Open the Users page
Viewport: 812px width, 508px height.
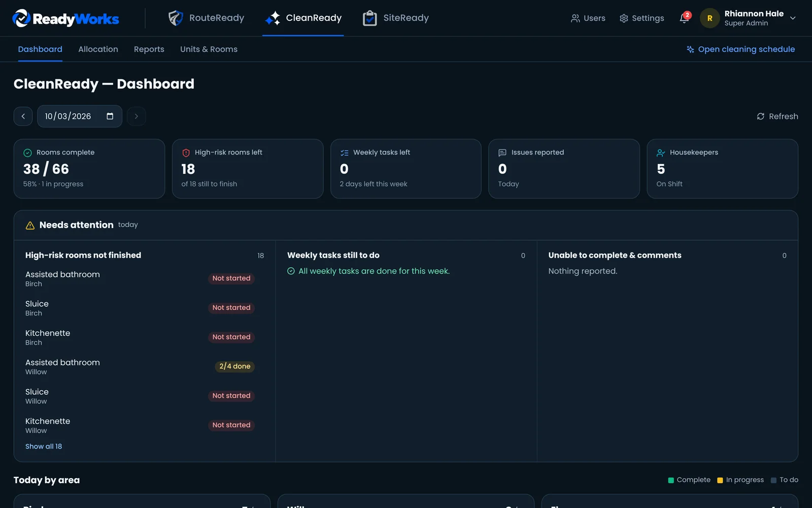(x=588, y=18)
